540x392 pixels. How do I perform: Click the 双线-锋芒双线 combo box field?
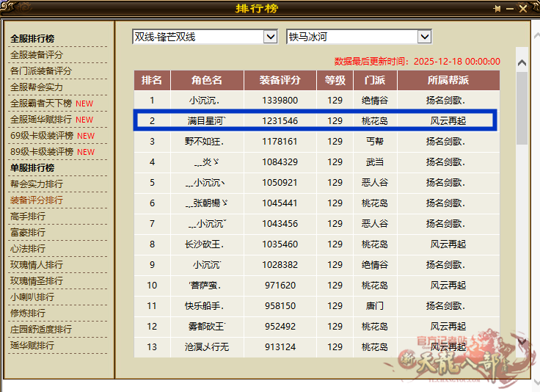(x=205, y=37)
